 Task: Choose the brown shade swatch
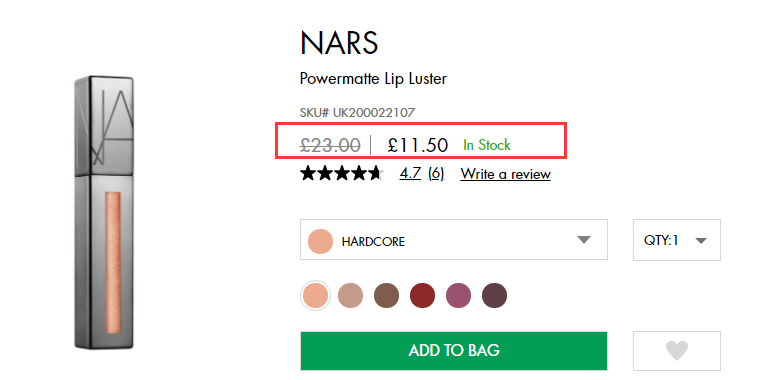(386, 295)
